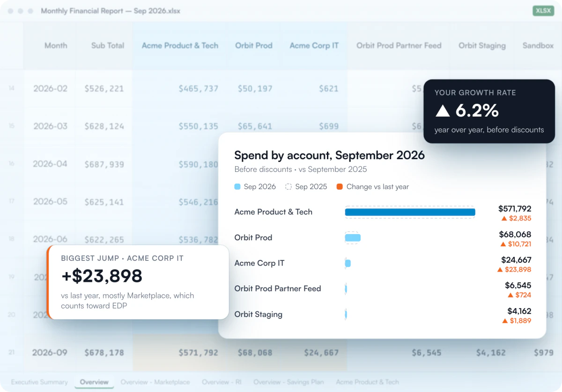Click the 2026-05 month cell
The image size is (562, 392).
tap(50, 202)
